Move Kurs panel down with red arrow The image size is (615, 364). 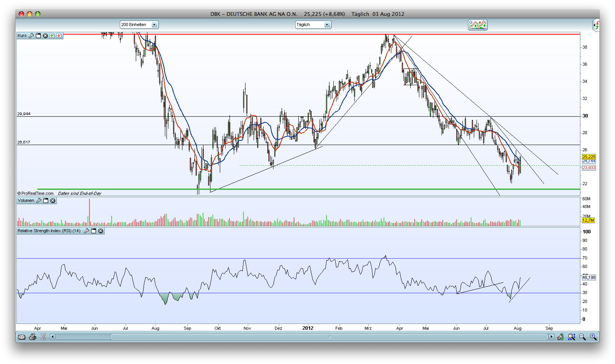pyautogui.click(x=59, y=35)
